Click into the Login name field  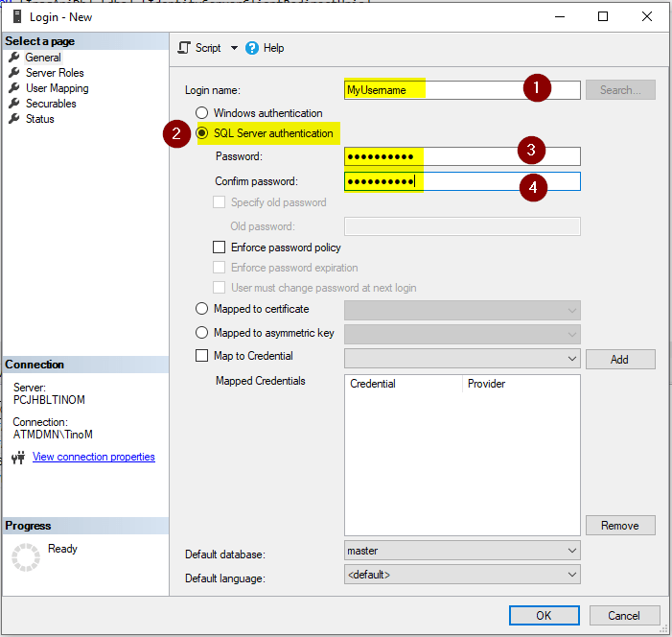[462, 89]
